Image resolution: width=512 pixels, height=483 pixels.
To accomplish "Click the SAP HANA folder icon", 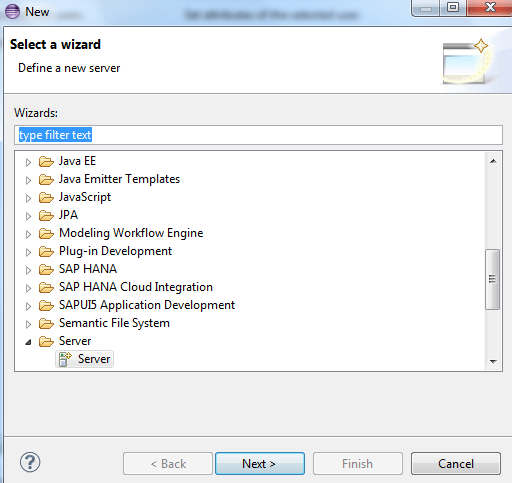I will coord(46,270).
